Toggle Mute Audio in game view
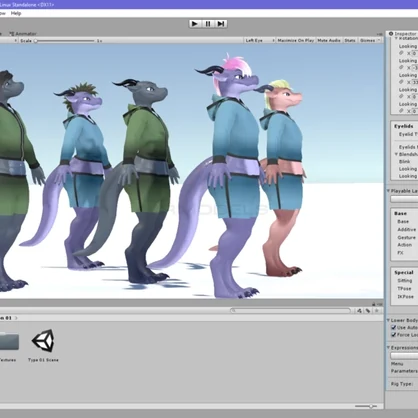 [x=329, y=40]
